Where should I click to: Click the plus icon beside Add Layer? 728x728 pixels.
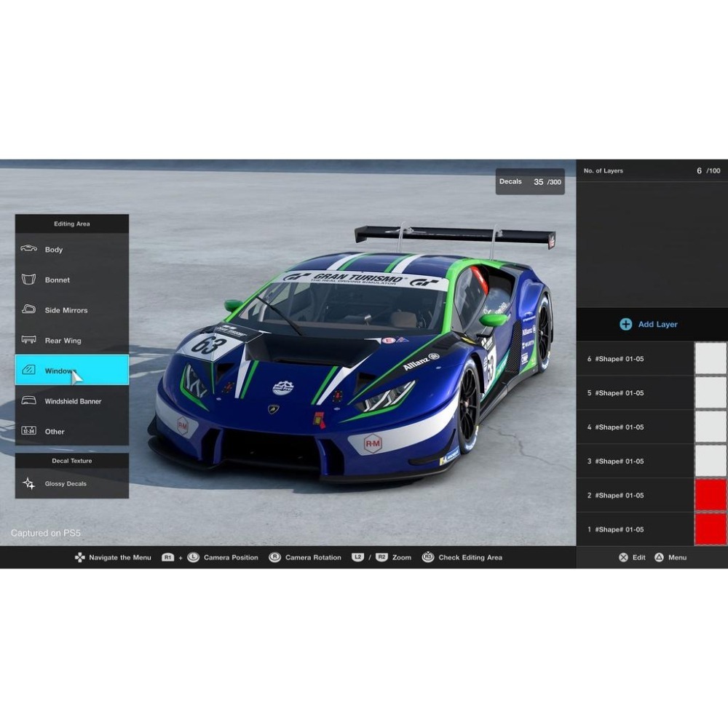pyautogui.click(x=625, y=325)
